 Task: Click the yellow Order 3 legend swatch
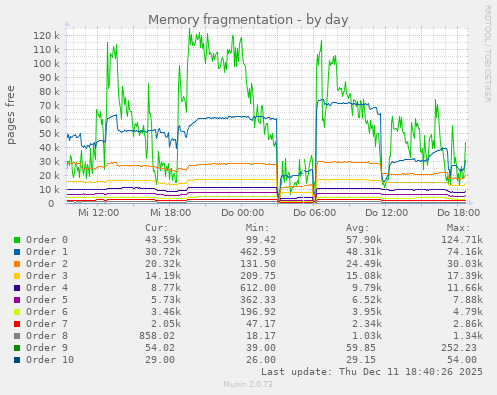point(17,276)
